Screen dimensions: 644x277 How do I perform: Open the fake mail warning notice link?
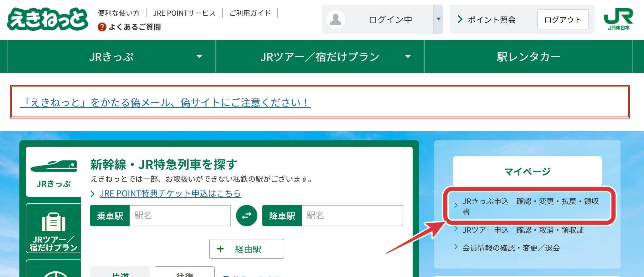coord(165,102)
